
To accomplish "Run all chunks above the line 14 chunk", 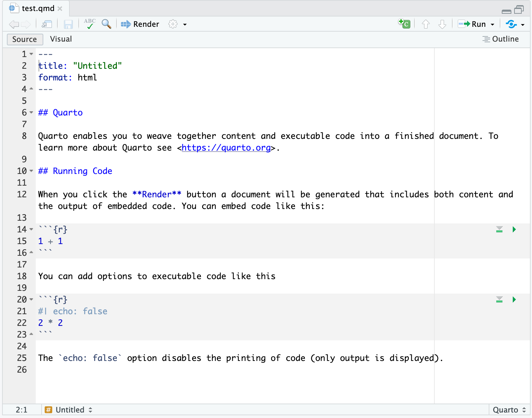I will (499, 229).
